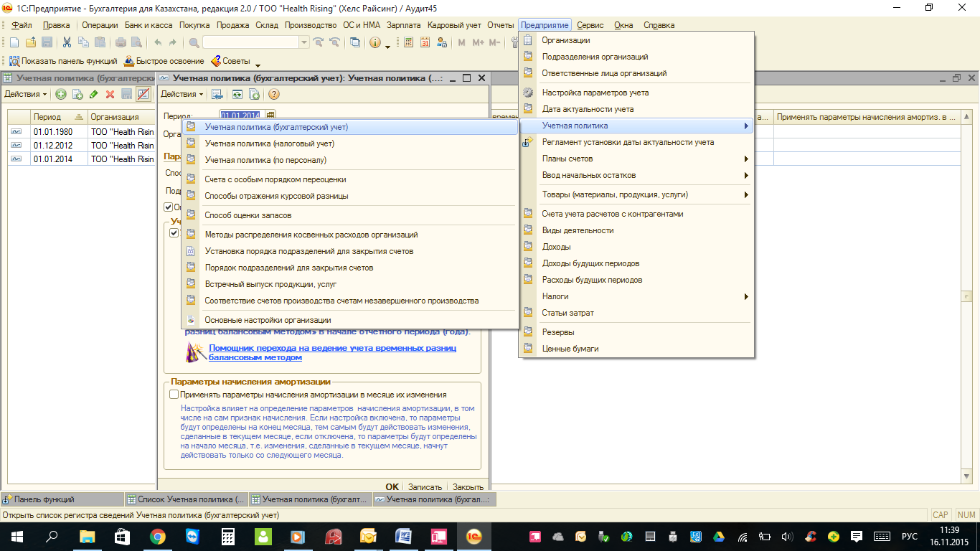Click the red Delete cross icon
Image resolution: width=980 pixels, height=551 pixels.
[x=110, y=94]
